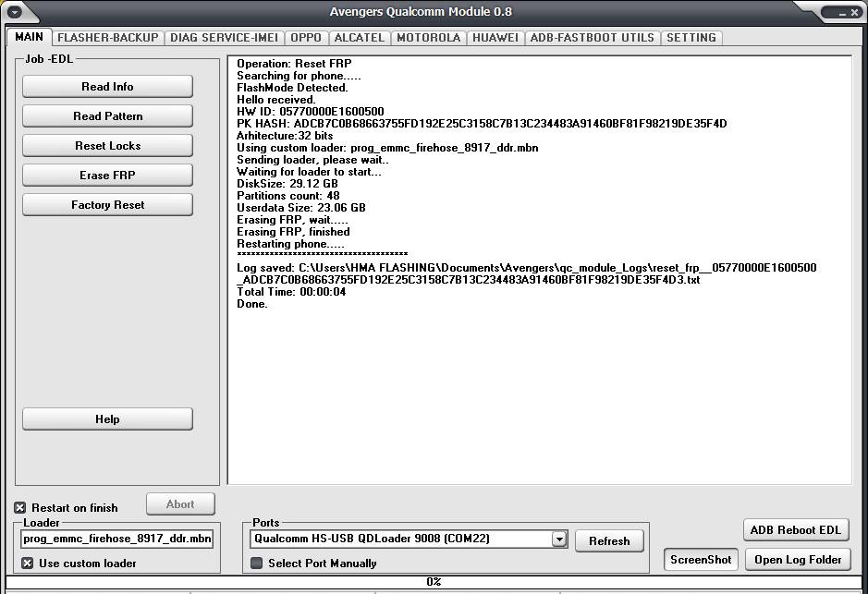Click the 'DiskSize: 29.12 GB' log line
The width and height of the screenshot is (868, 594).
click(287, 184)
